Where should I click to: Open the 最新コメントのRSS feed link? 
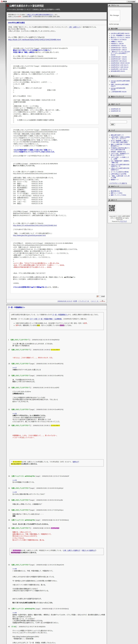tap(117, 193)
